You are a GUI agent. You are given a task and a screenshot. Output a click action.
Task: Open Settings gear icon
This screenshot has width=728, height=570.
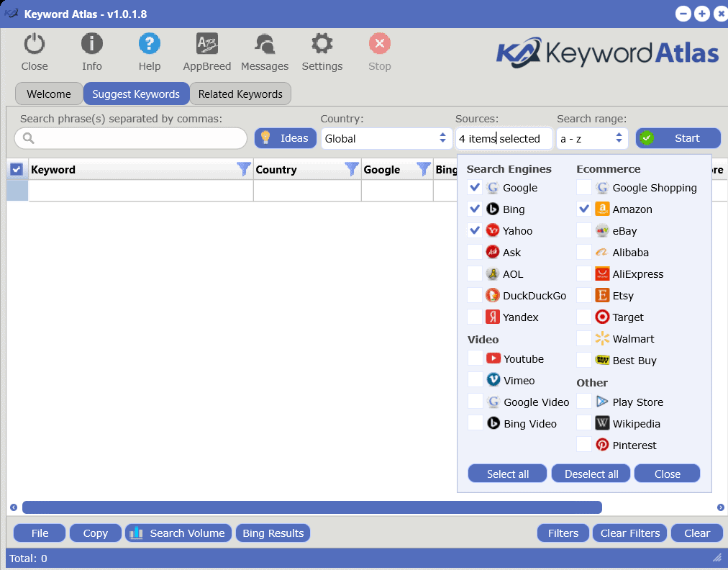[x=322, y=45]
